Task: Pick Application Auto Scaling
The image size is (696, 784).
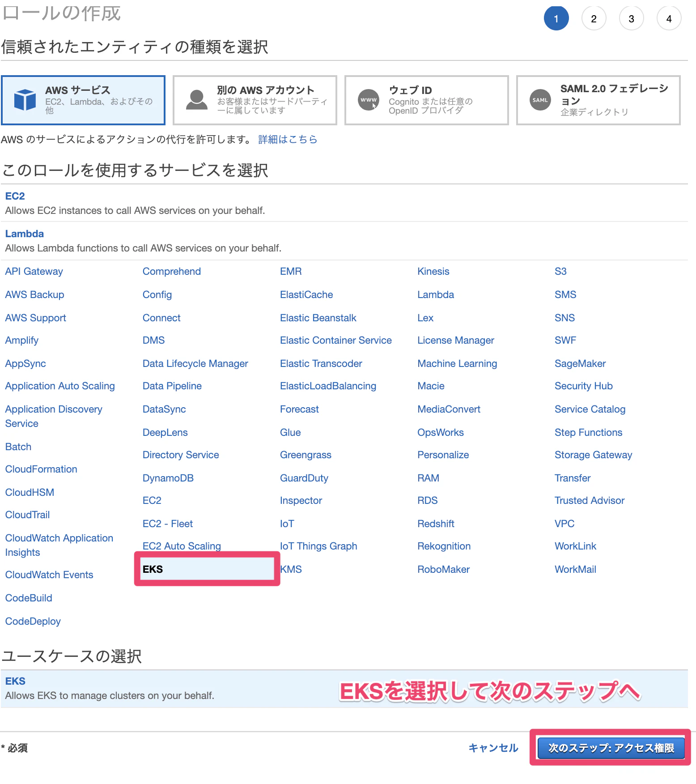Action: point(60,386)
